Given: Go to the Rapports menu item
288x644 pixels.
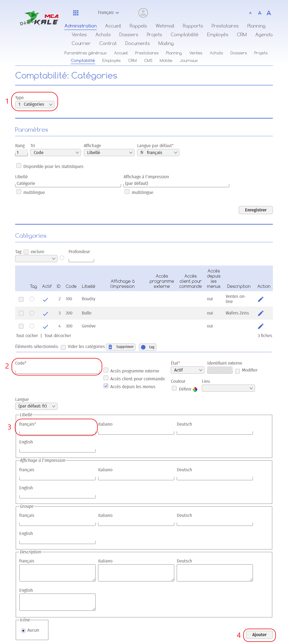Looking at the screenshot, I should point(192,26).
